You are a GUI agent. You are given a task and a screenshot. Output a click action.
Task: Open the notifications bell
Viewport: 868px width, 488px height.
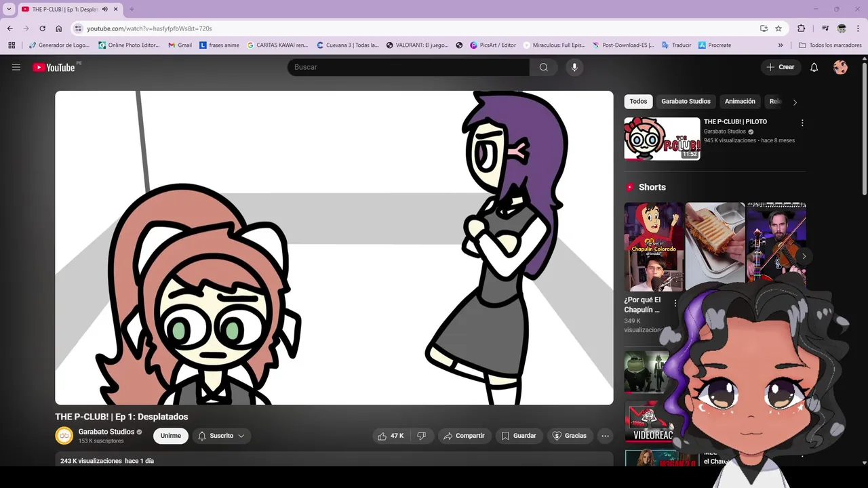pos(814,67)
